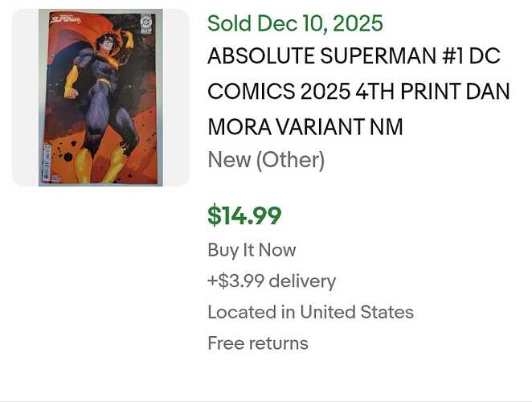532x402 pixels.
Task: Click the '+$3.99 delivery' text
Action: 272,281
